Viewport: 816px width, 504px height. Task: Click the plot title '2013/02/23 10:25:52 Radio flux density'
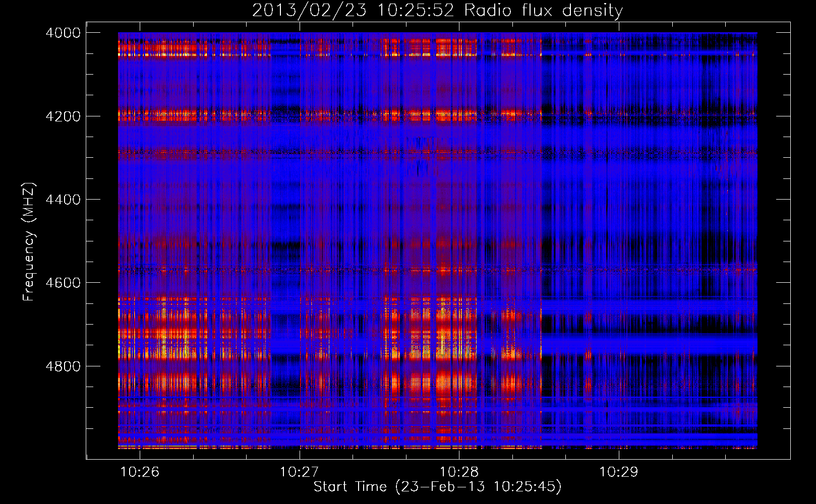point(437,10)
